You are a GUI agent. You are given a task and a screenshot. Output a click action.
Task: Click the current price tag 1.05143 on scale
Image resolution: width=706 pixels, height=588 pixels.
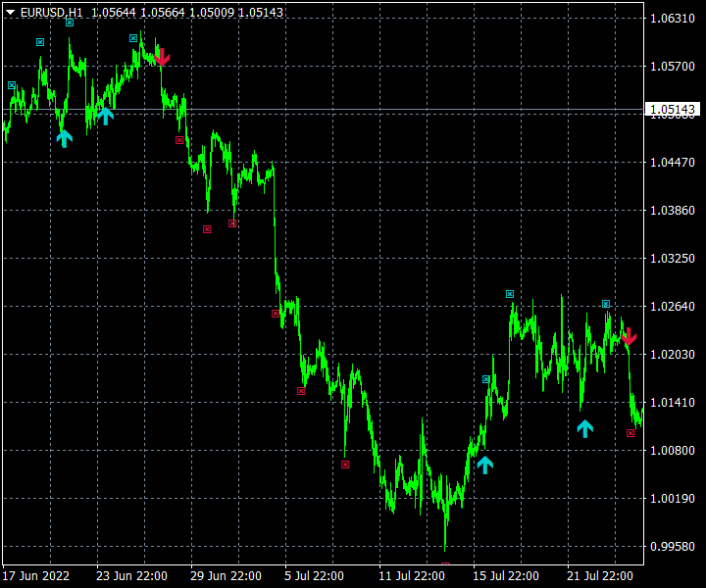pyautogui.click(x=673, y=110)
